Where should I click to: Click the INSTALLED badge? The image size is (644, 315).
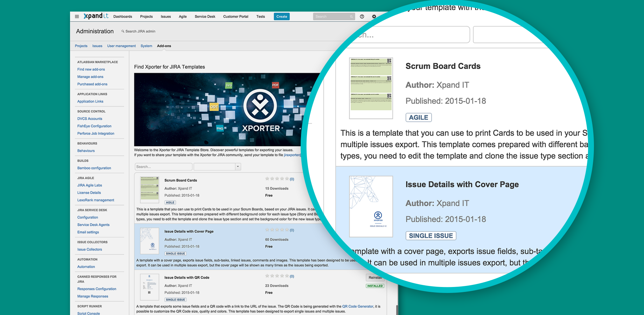(375, 286)
